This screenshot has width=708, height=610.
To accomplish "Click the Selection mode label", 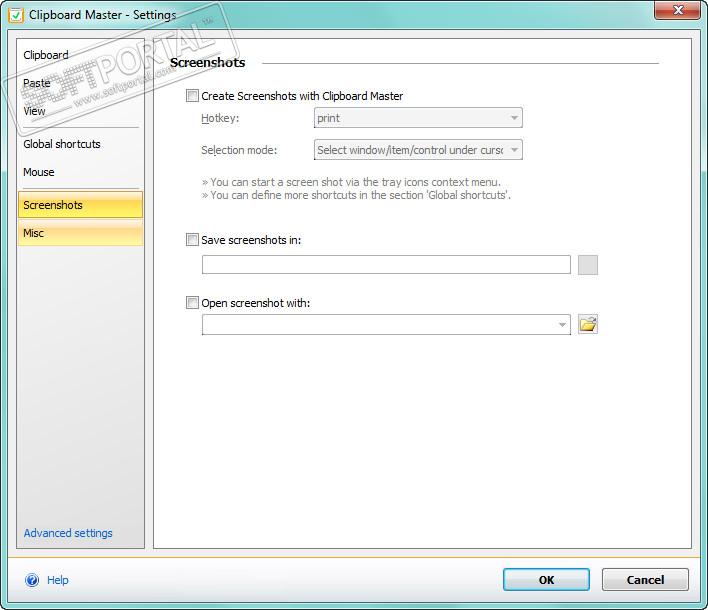I will coord(239,150).
